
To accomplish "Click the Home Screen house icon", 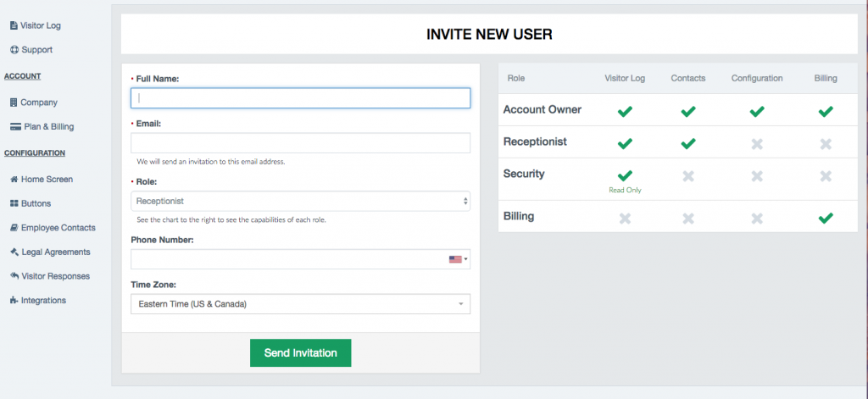I will tap(14, 180).
